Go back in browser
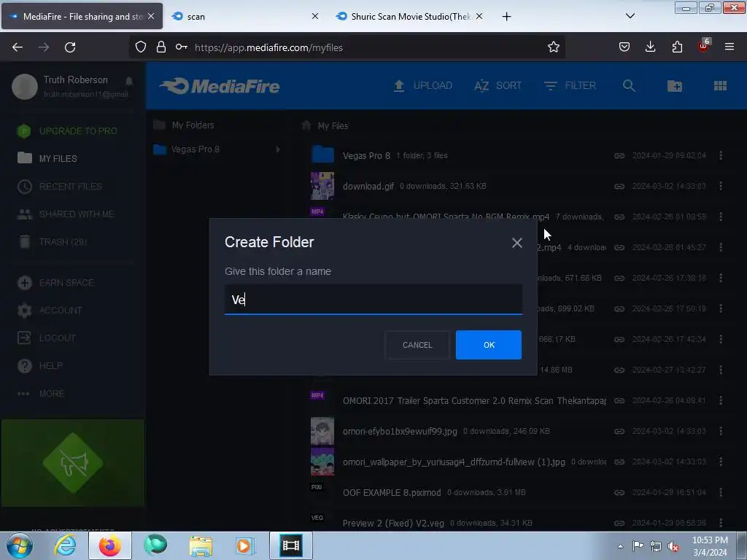Screen dimensions: 747x560 (18, 47)
